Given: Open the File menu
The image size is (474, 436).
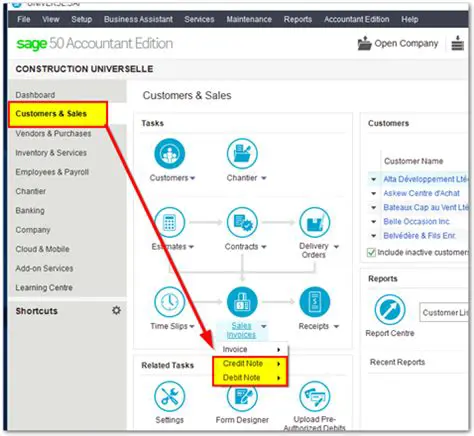Looking at the screenshot, I should pyautogui.click(x=23, y=19).
